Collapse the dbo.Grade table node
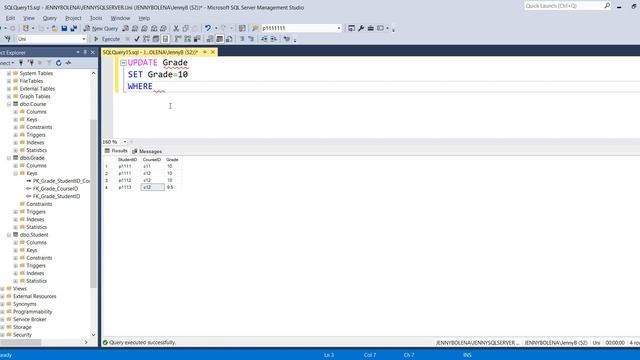640x360 pixels. point(9,158)
